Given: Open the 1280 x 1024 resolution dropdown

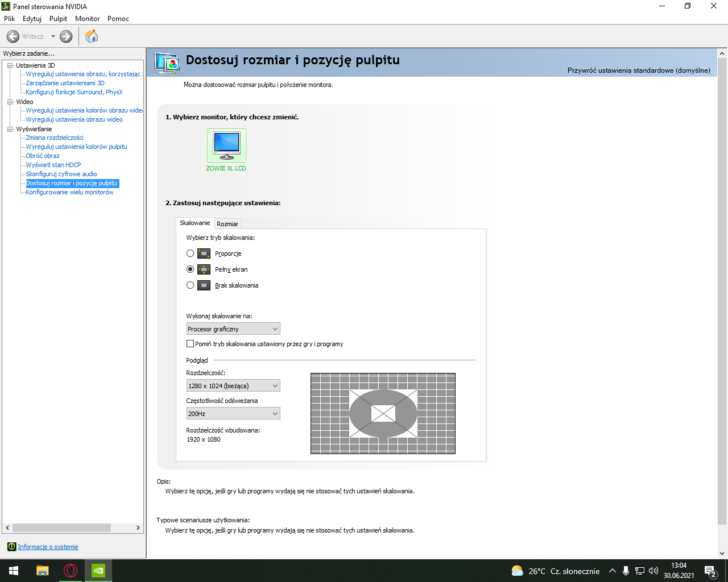Looking at the screenshot, I should 233,386.
